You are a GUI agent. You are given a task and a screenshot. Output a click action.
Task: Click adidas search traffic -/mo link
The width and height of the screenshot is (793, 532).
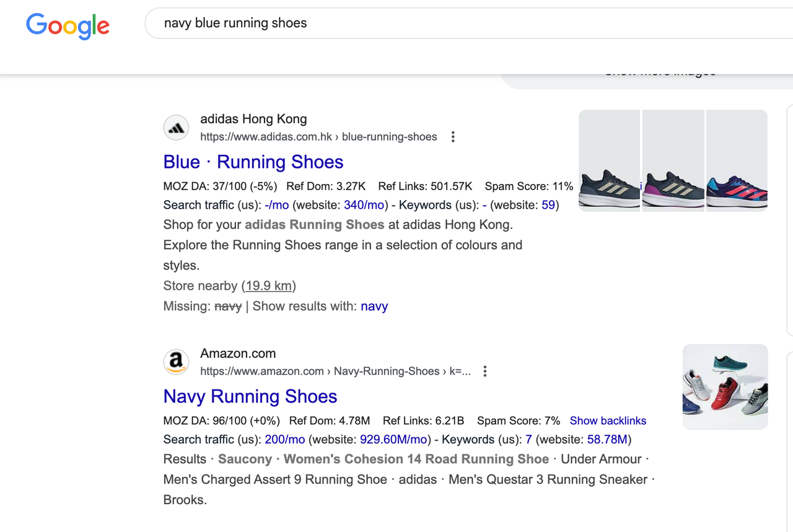pyautogui.click(x=277, y=205)
